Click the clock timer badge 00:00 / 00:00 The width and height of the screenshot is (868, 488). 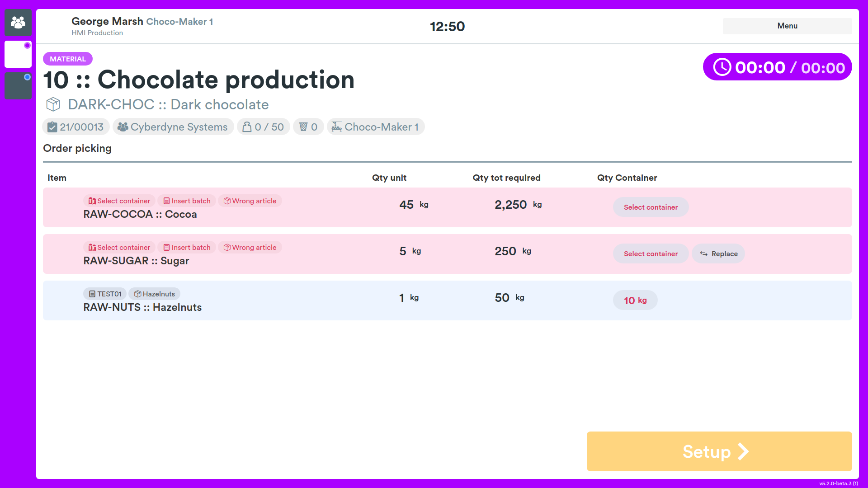coord(778,67)
